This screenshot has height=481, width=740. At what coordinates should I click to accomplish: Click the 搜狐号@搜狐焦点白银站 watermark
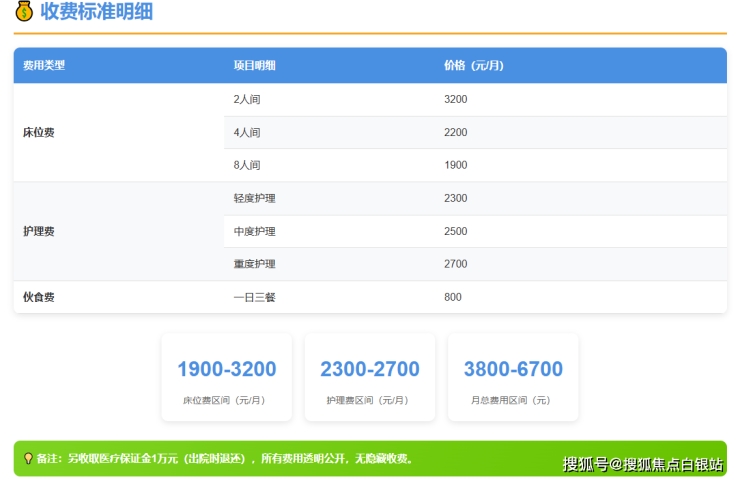(x=642, y=464)
